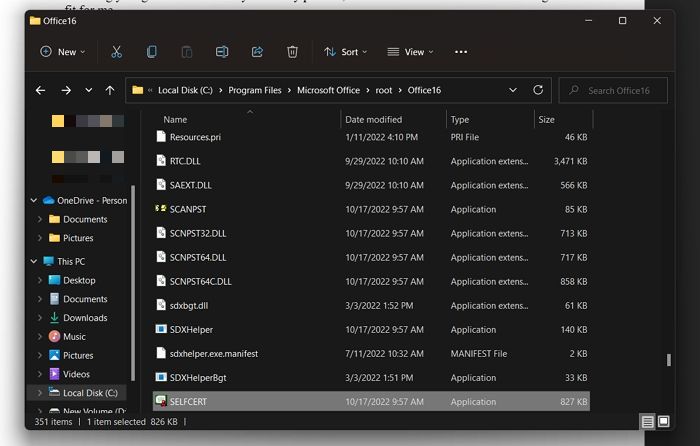Click the SDXHelper application icon

(161, 329)
